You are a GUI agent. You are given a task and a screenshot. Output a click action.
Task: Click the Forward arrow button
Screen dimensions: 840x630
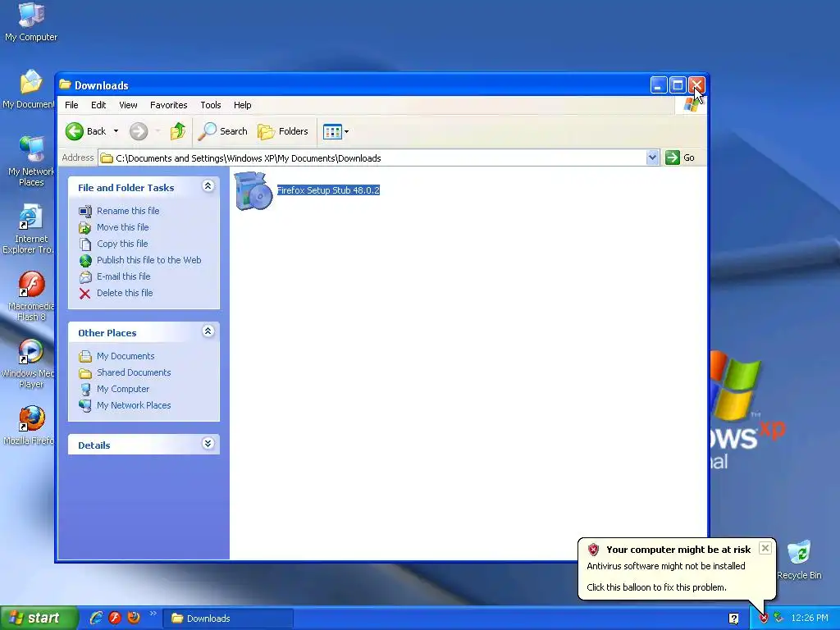139,131
